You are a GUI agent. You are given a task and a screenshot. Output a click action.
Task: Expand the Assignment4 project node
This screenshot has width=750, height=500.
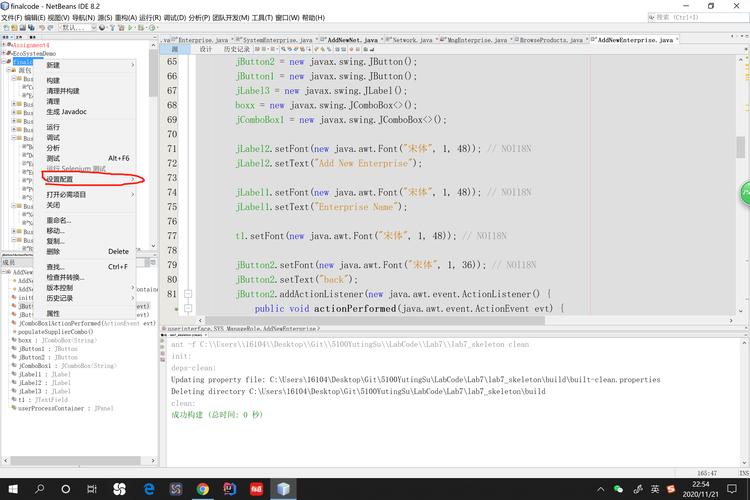(4, 45)
